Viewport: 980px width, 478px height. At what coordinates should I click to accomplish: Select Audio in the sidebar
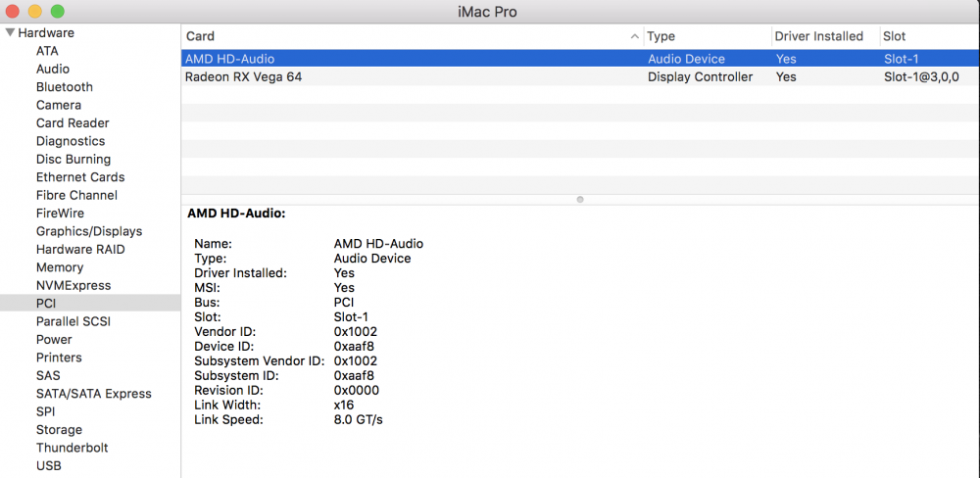(x=53, y=69)
